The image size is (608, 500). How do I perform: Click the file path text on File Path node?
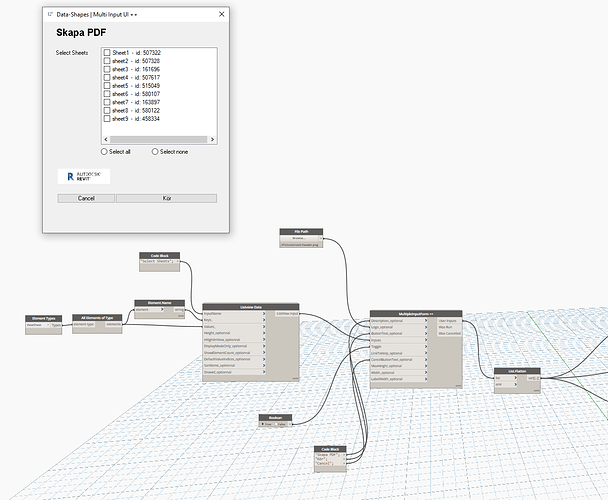(x=300, y=245)
